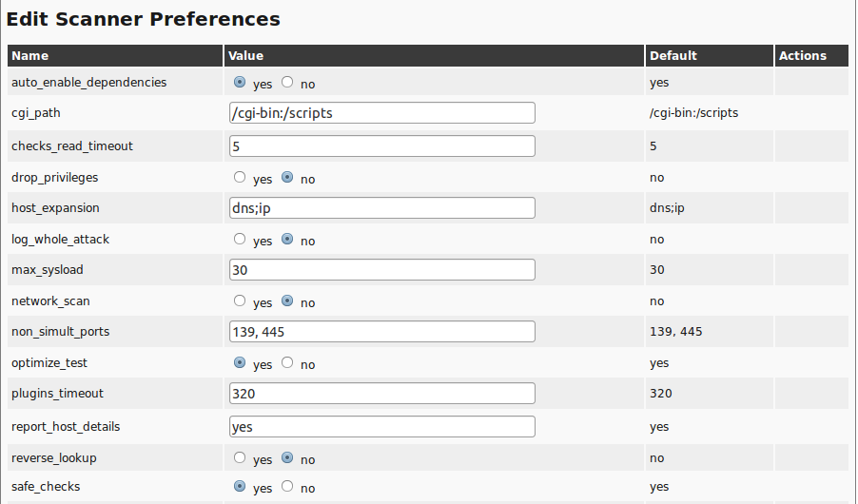
Task: Edit the max_sysload value field
Action: point(382,270)
